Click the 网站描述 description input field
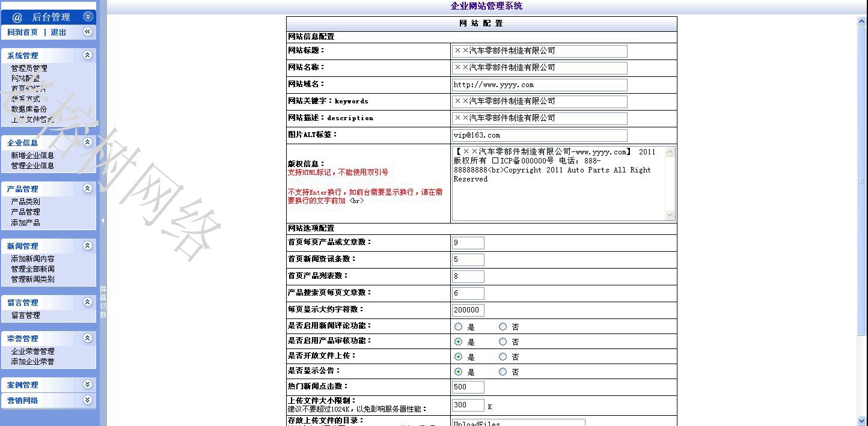868x426 pixels. tap(540, 118)
